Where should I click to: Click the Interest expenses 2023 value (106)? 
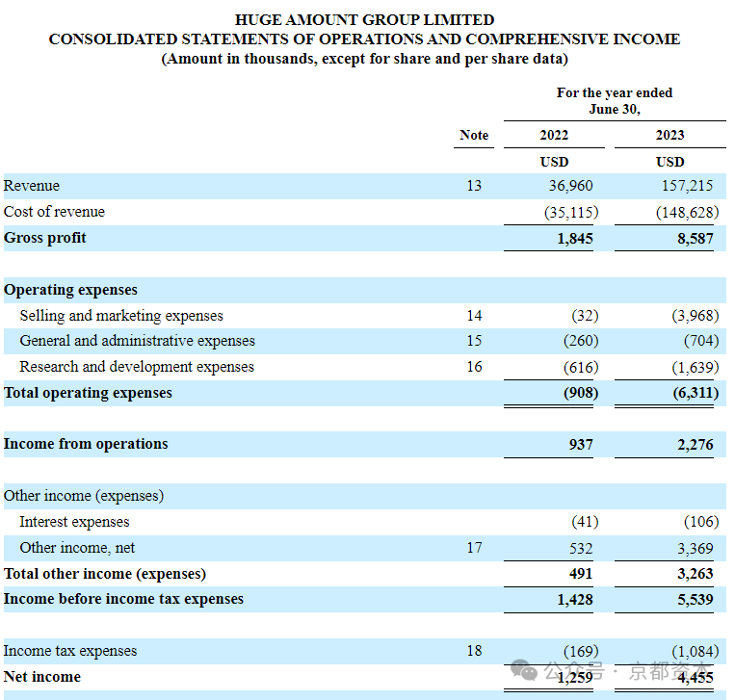(701, 522)
